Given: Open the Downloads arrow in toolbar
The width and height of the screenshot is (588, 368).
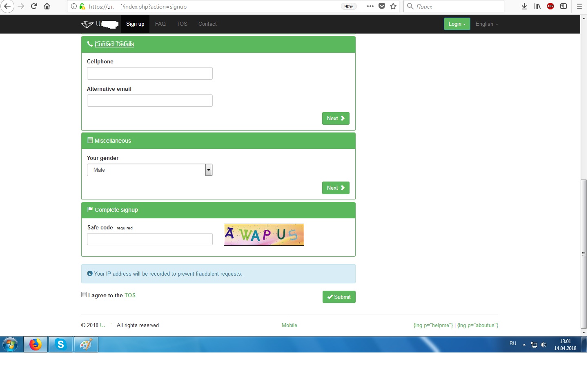Looking at the screenshot, I should pos(524,6).
